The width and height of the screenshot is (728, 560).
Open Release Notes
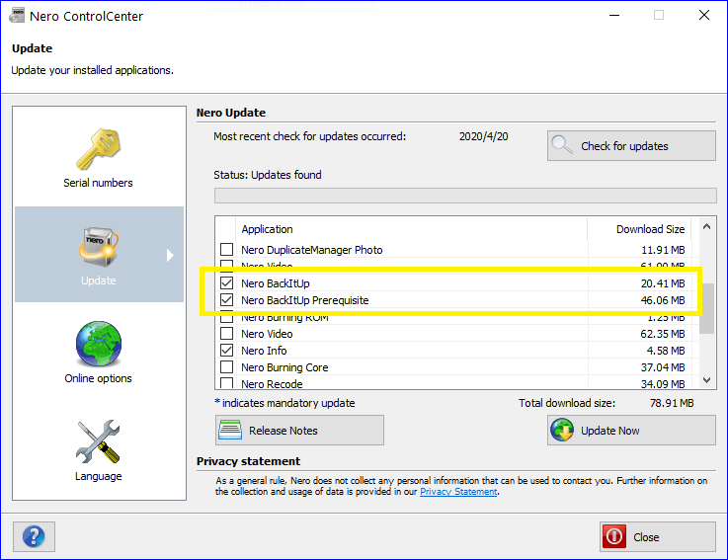[x=299, y=431]
